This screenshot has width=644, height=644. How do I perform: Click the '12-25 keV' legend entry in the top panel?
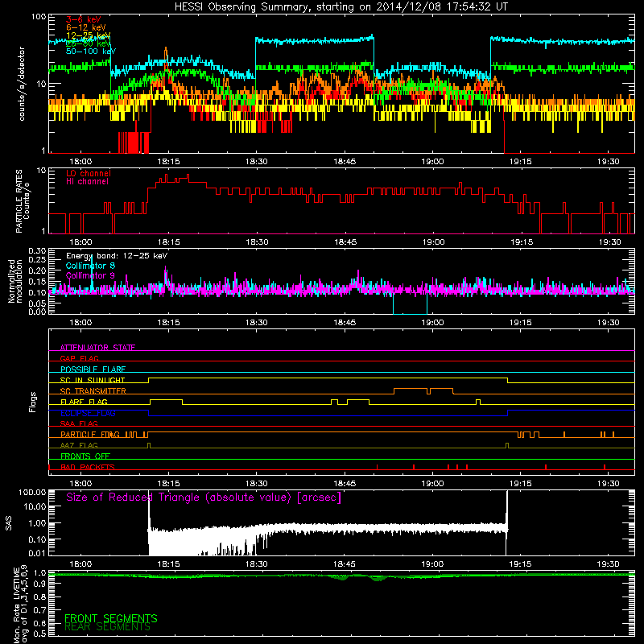89,35
